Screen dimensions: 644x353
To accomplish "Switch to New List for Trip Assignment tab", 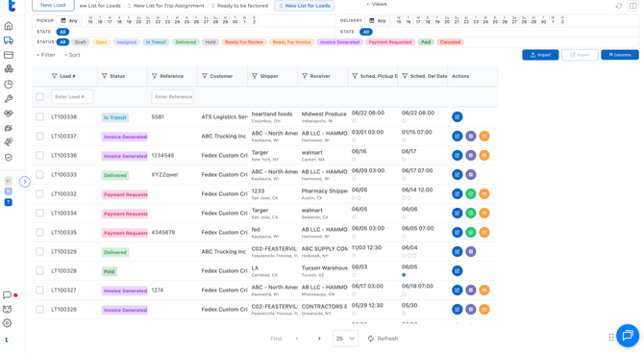I will click(x=166, y=6).
